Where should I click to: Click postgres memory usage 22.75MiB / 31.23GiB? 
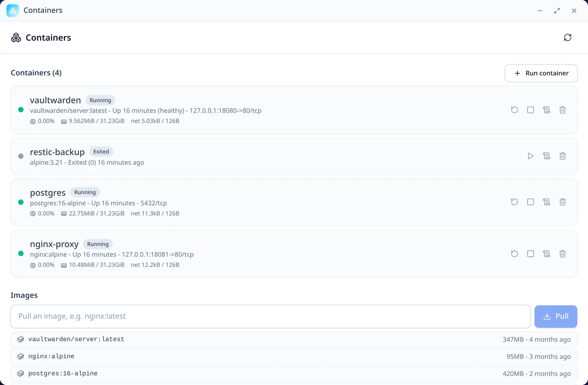pos(93,213)
